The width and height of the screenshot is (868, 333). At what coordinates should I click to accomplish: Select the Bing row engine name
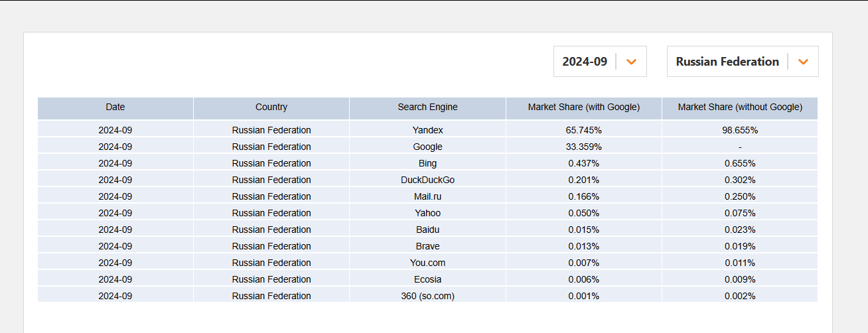[x=427, y=163]
